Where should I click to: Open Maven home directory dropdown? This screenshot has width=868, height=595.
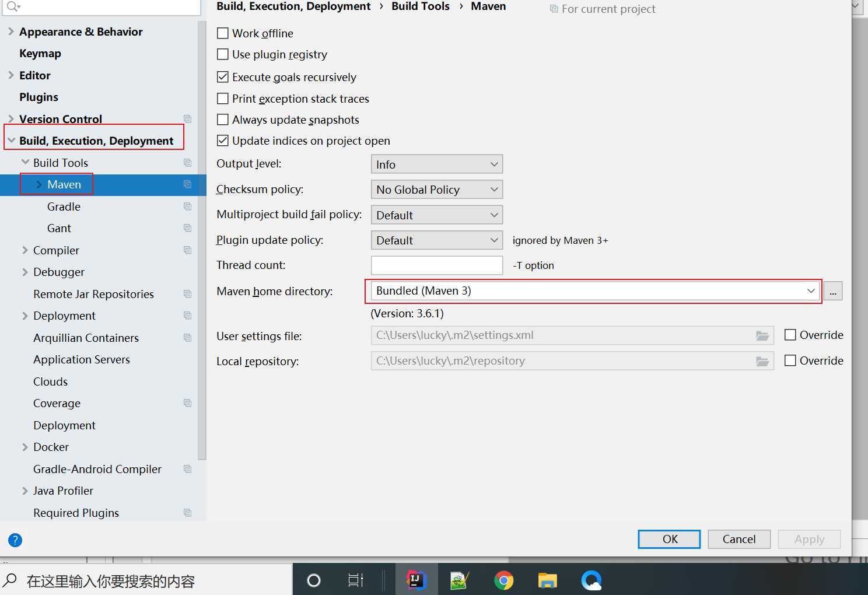point(595,290)
